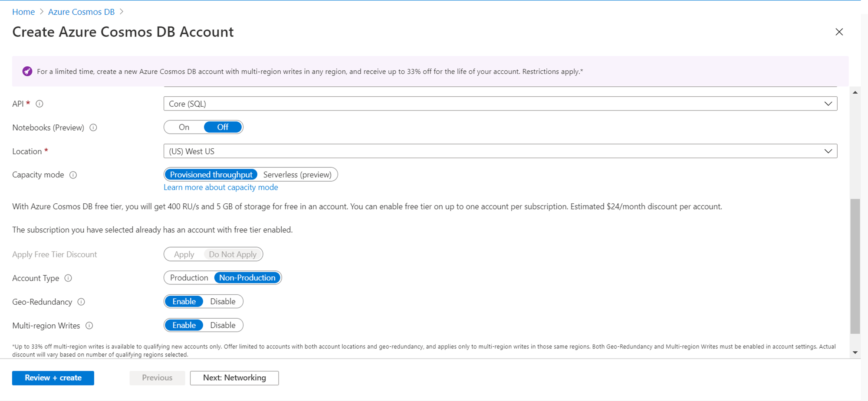Viewport: 868px width, 401px height.
Task: Disable Multi-region Writes
Action: coord(223,325)
